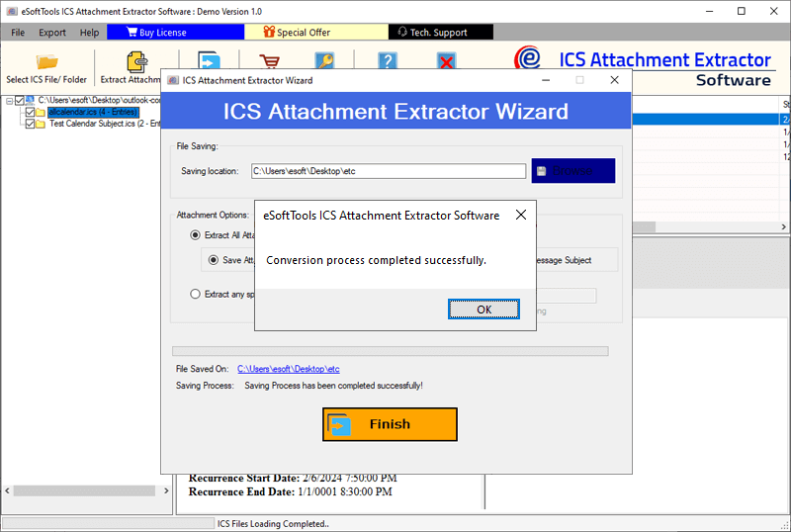The image size is (791, 532).
Task: Click the blue export arrow toolbar icon
Action: coord(209,60)
